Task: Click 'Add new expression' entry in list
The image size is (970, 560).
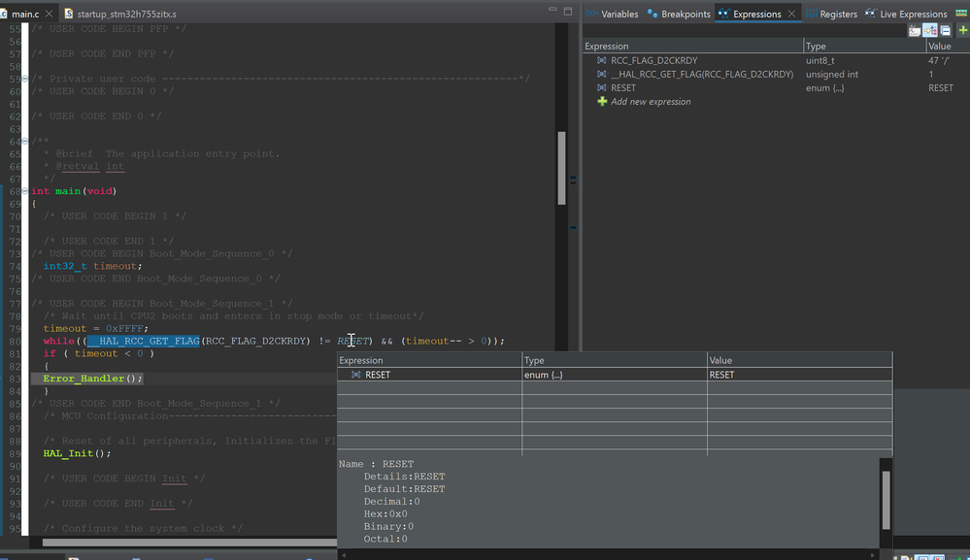Action: [x=651, y=102]
